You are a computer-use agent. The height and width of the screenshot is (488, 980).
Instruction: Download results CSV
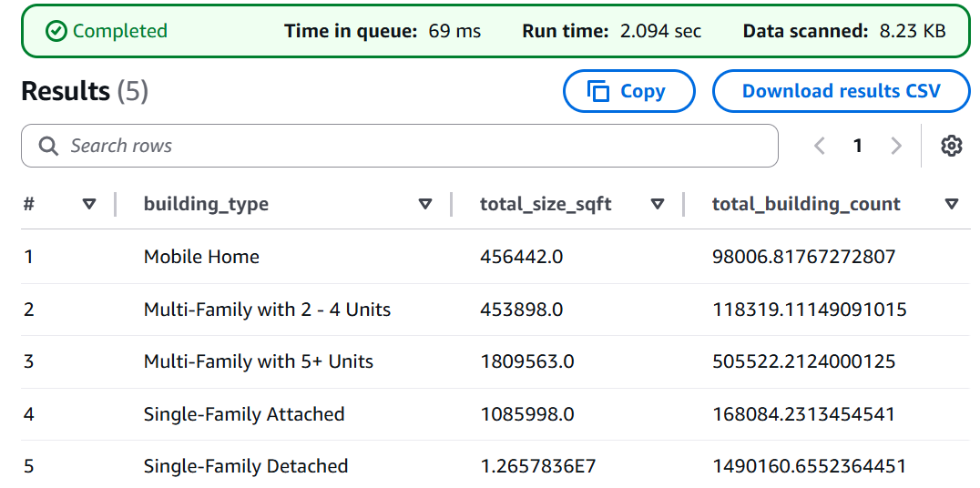click(841, 91)
